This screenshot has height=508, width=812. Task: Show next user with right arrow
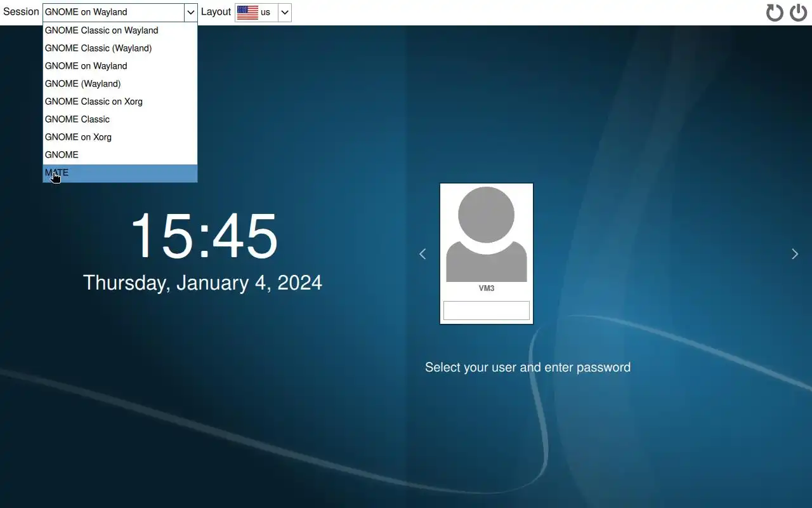pos(795,254)
